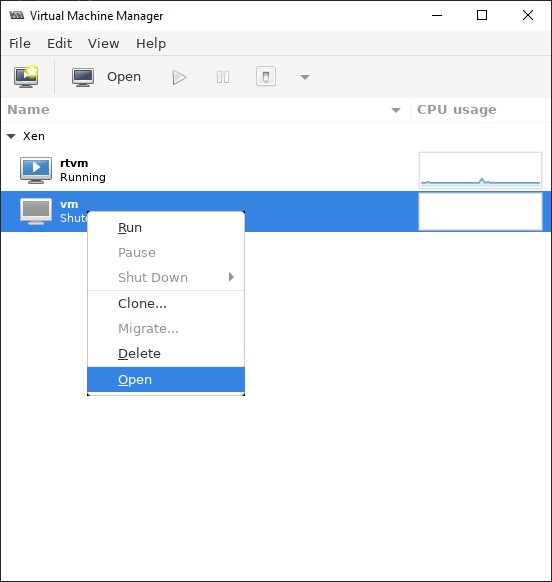Choose Run from the context menu

pyautogui.click(x=166, y=228)
